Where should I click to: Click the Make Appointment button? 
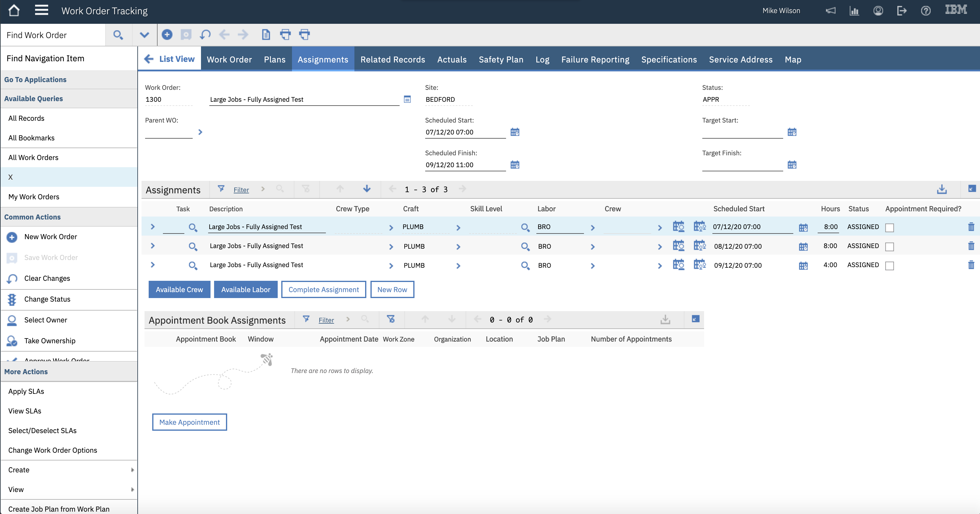(189, 422)
